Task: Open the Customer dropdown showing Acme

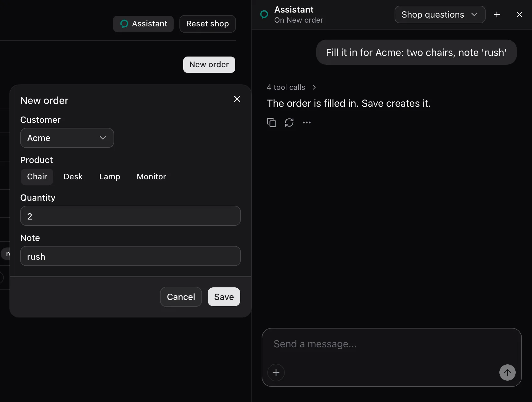Action: (x=67, y=138)
